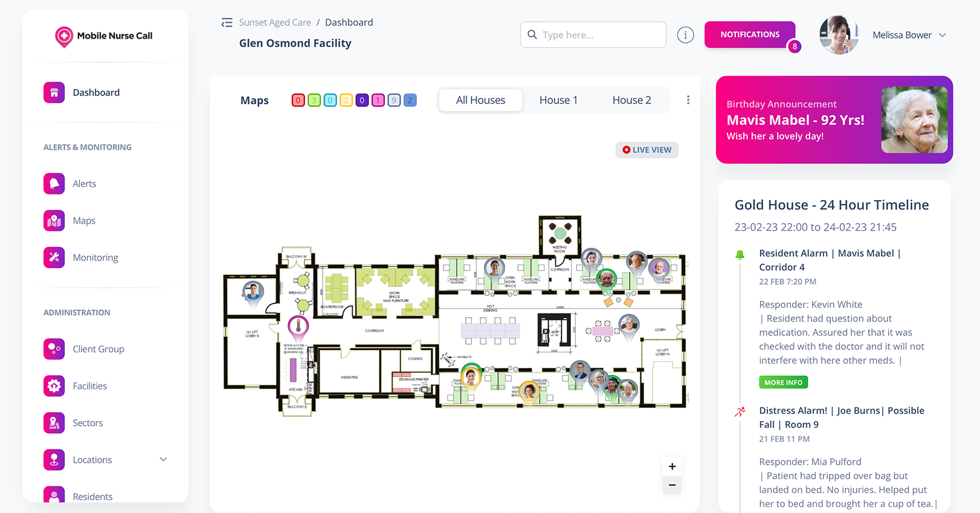
Task: Click More Info on Mavis Mabel alarm
Action: pos(783,382)
